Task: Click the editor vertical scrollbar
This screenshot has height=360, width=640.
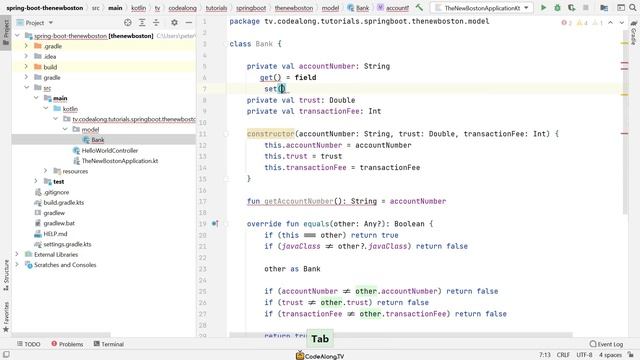Action: coord(625,123)
